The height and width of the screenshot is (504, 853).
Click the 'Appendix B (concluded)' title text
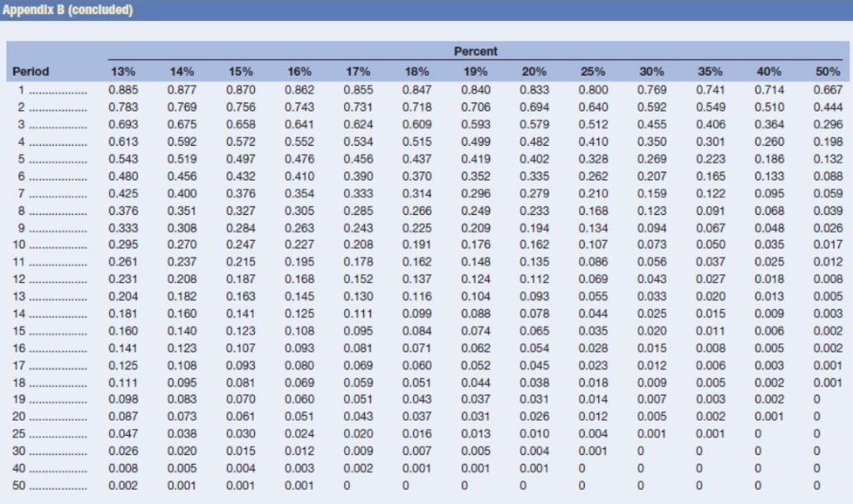67,10
